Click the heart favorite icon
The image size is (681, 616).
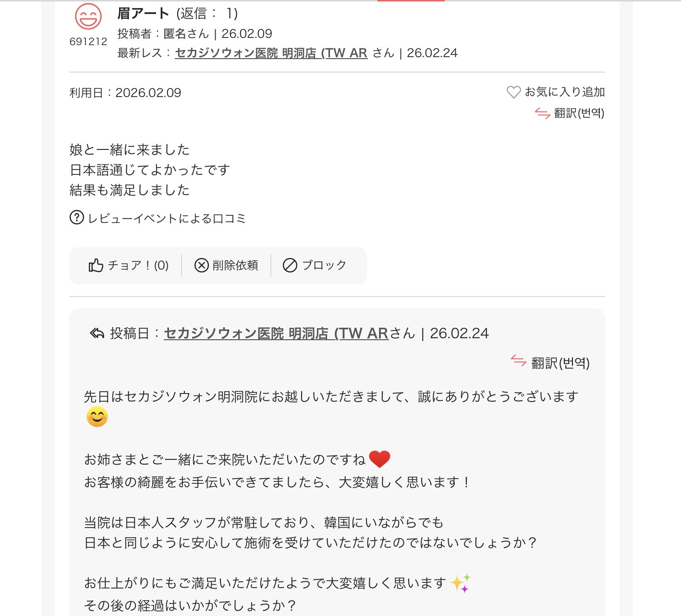(513, 92)
